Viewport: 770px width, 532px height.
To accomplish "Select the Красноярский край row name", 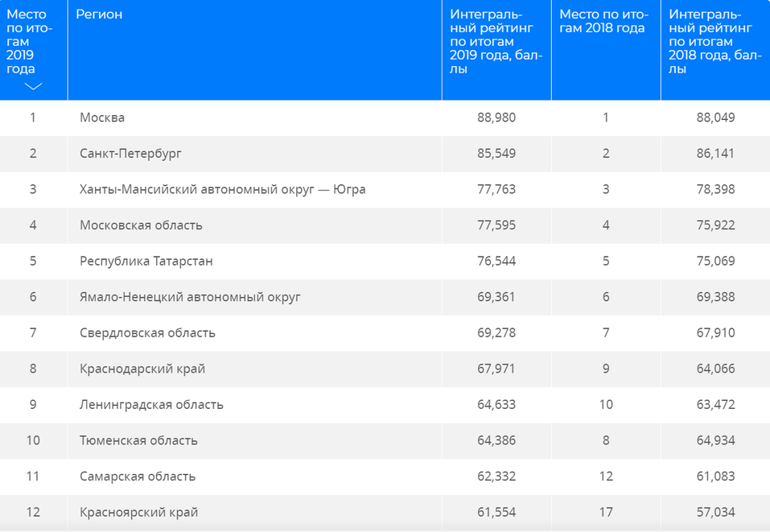I will (138, 512).
